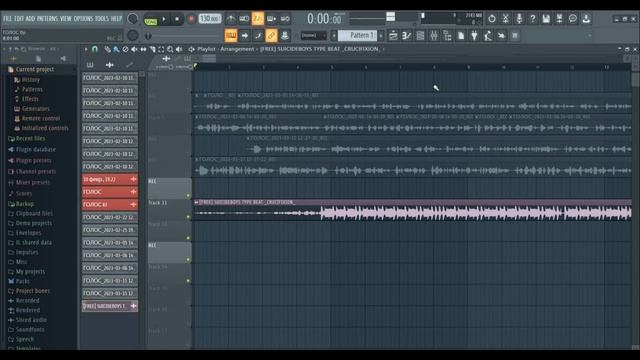Toggle the Browser view icon
Screen dimensions: 640x360
(447, 36)
